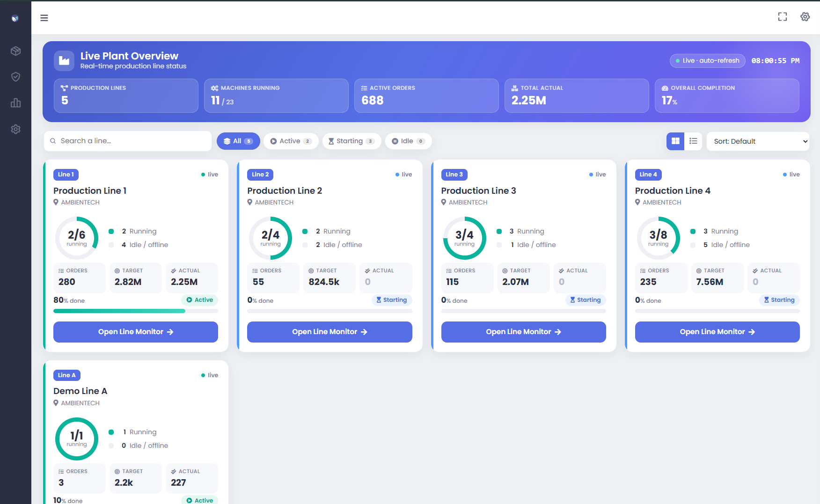Click the 115 orders value
820x504 pixels.
(452, 282)
